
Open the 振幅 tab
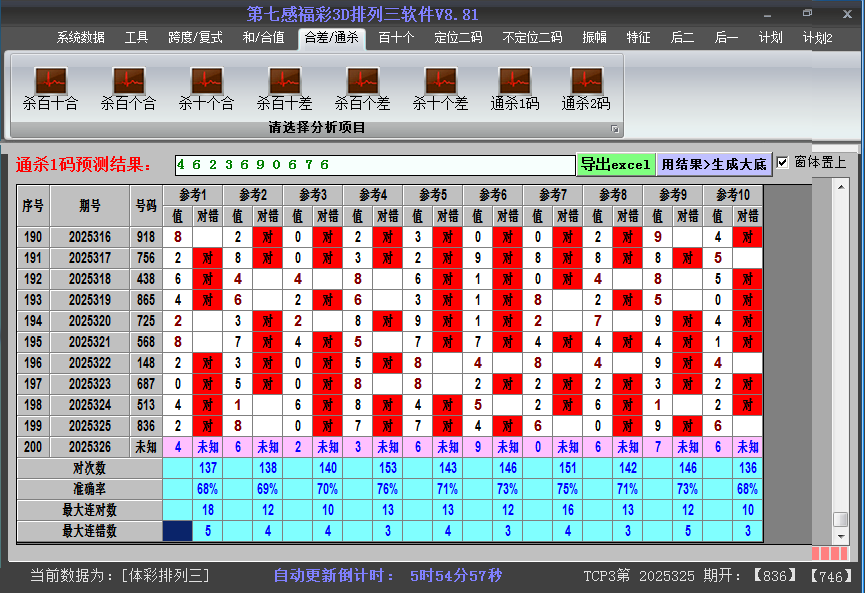tap(589, 36)
